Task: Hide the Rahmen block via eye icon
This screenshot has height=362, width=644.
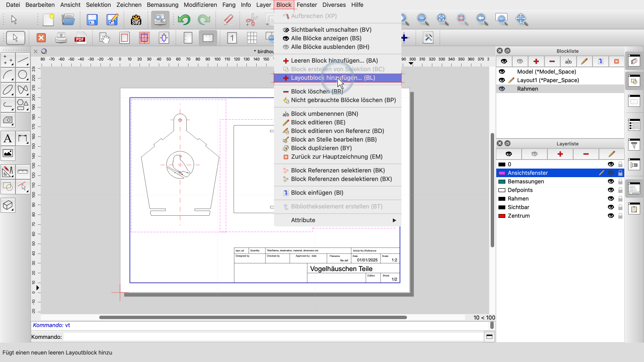Action: pos(502,89)
